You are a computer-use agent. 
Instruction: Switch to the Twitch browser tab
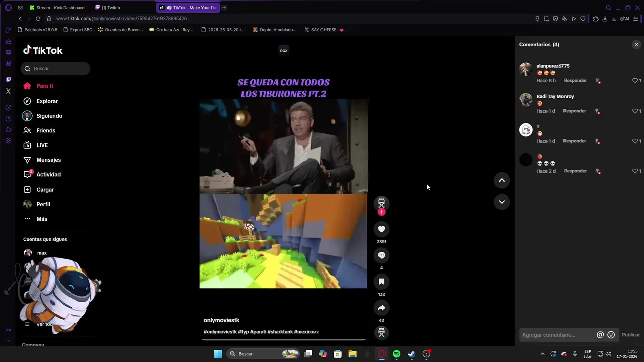click(x=111, y=8)
